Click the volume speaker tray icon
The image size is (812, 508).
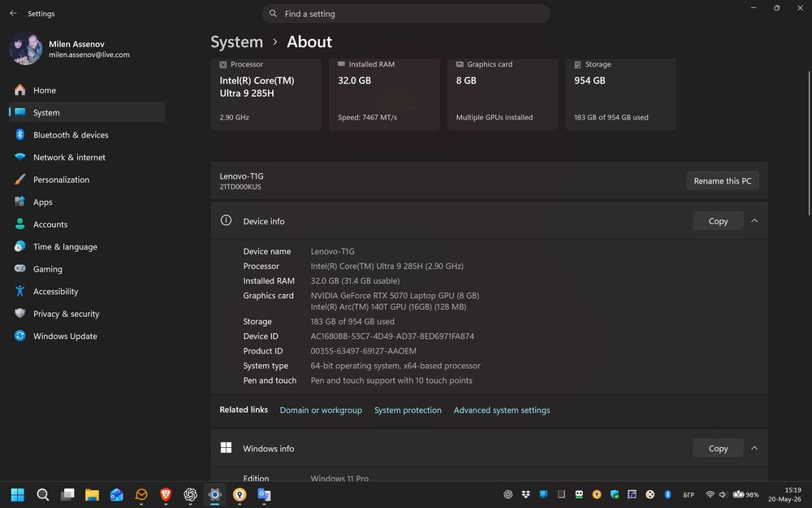(x=723, y=494)
